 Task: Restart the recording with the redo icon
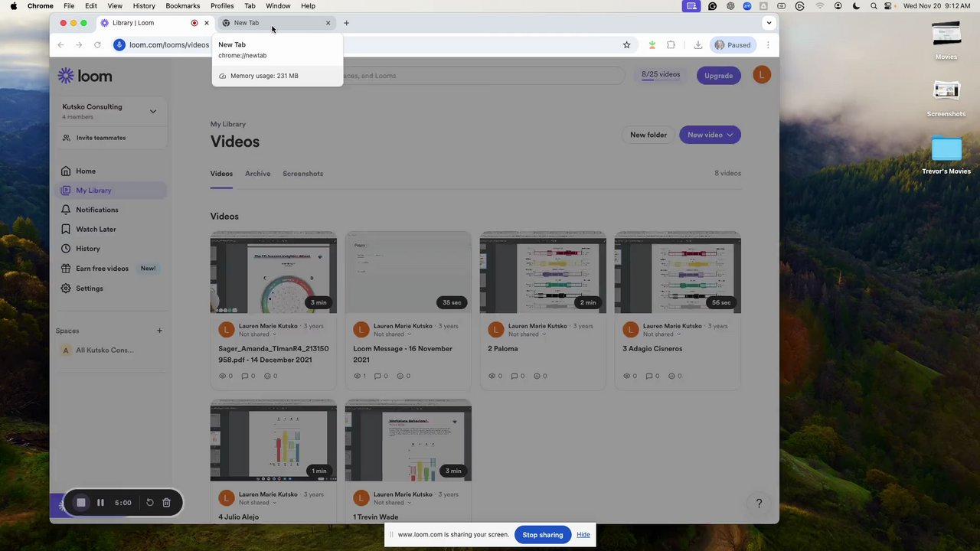150,503
